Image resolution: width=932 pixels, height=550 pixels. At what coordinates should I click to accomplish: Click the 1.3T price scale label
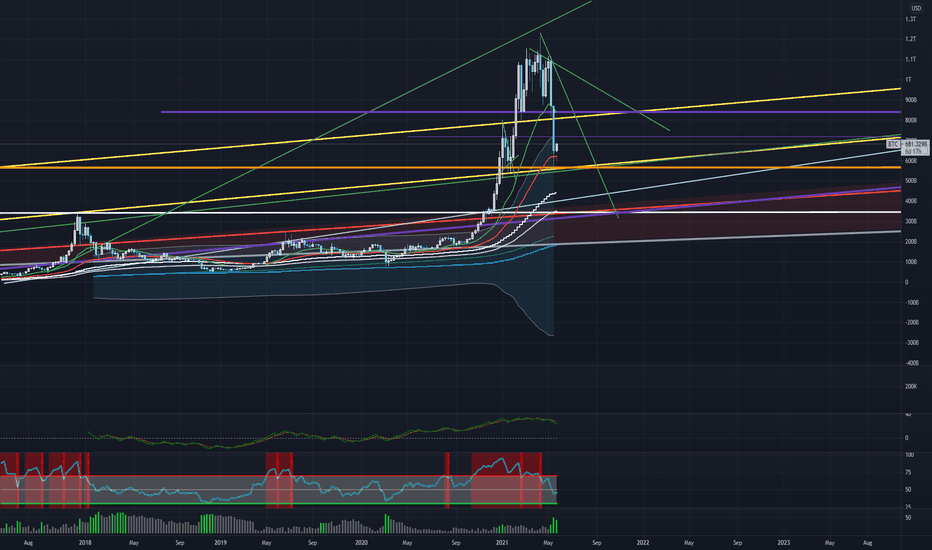click(x=910, y=19)
